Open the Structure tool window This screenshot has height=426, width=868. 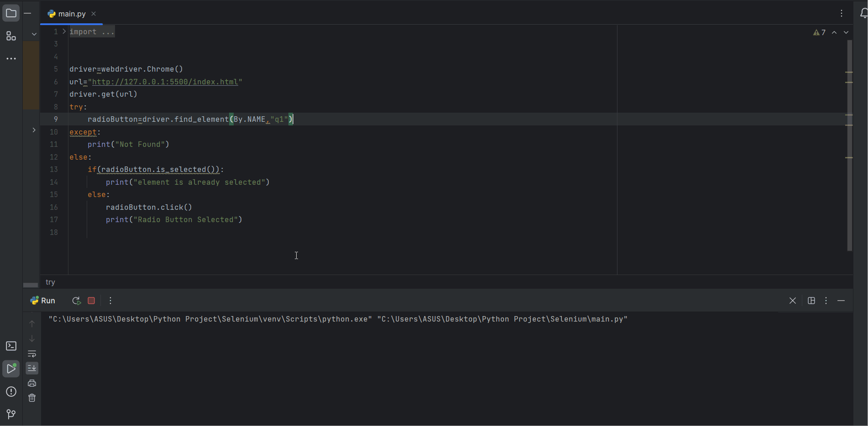pos(11,36)
